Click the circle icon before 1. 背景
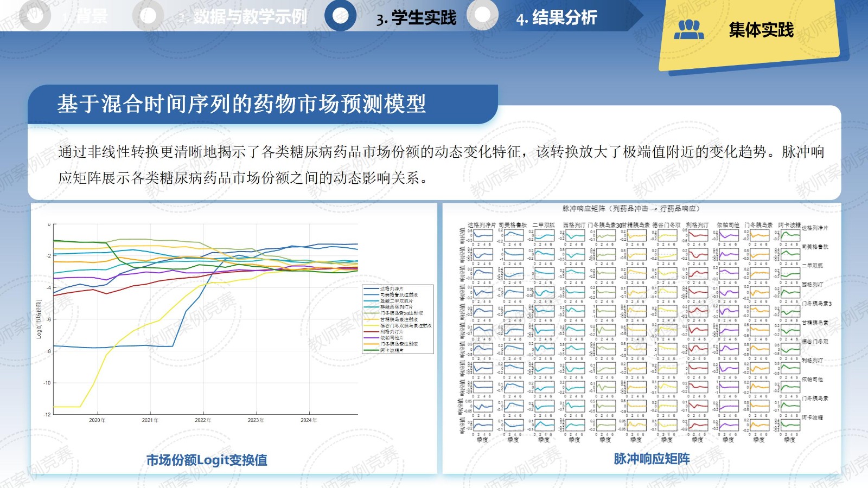This screenshot has width=868, height=488. pyautogui.click(x=35, y=16)
